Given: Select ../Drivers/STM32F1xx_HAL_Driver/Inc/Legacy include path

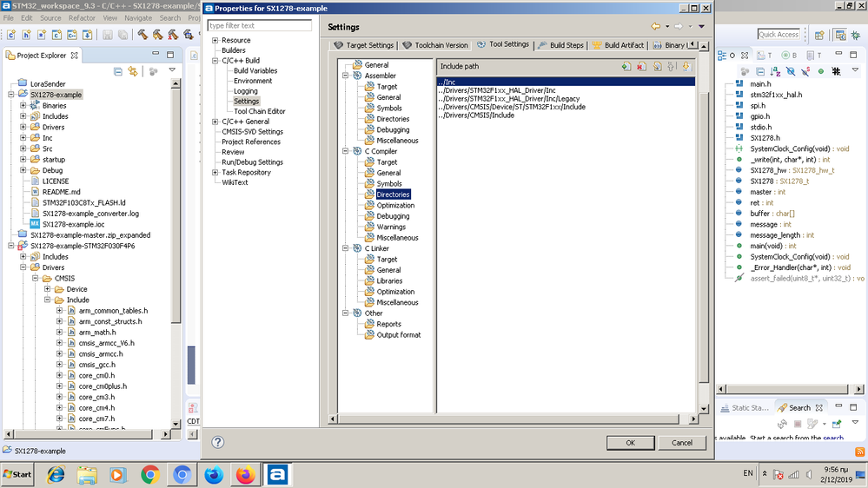Looking at the screenshot, I should point(566,98).
